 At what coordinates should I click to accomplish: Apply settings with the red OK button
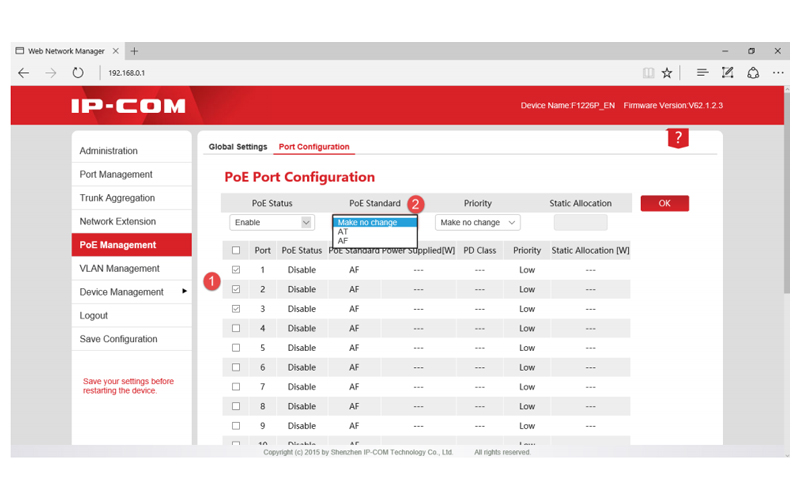pyautogui.click(x=664, y=203)
